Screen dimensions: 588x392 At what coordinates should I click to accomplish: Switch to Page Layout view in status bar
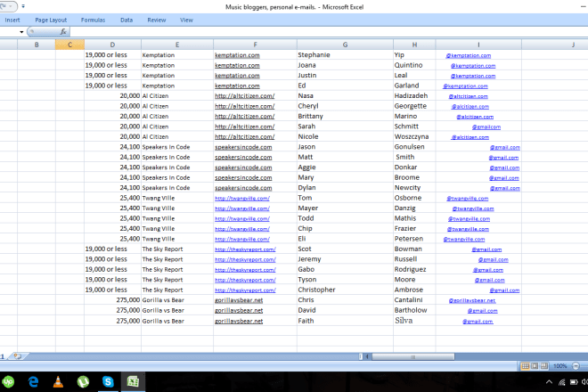pos(535,366)
